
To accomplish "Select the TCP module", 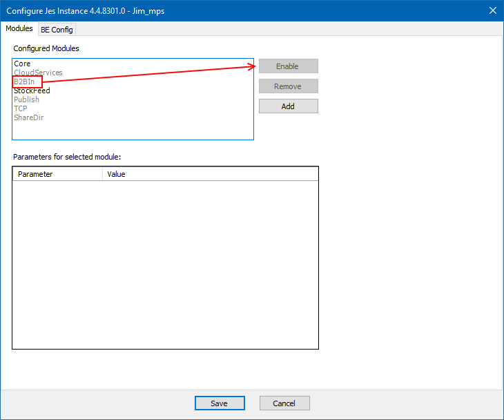I will pos(21,108).
